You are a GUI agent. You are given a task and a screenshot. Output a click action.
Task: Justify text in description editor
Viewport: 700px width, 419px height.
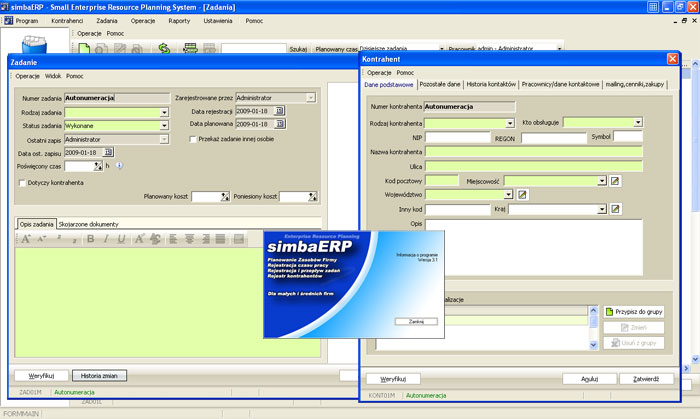click(x=221, y=239)
